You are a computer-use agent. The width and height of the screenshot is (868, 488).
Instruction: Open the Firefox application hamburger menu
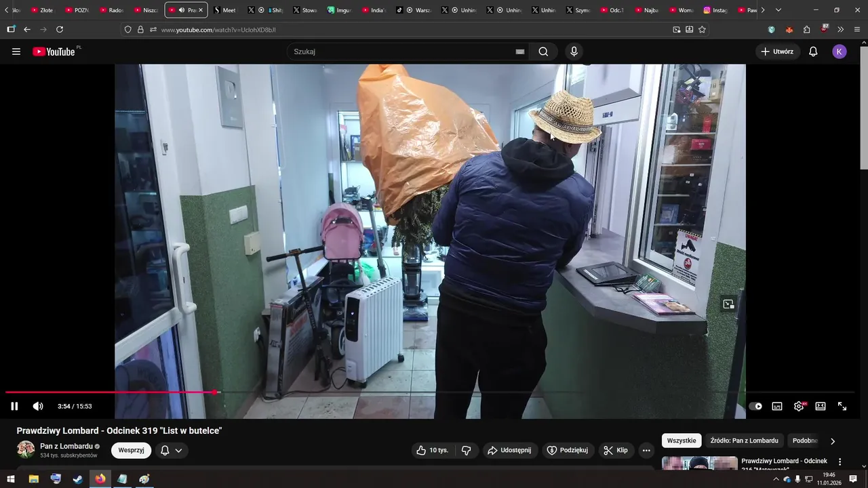coord(857,29)
